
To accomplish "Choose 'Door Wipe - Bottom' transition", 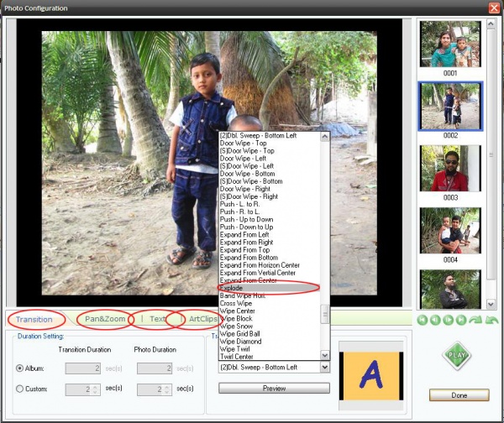I will point(270,174).
